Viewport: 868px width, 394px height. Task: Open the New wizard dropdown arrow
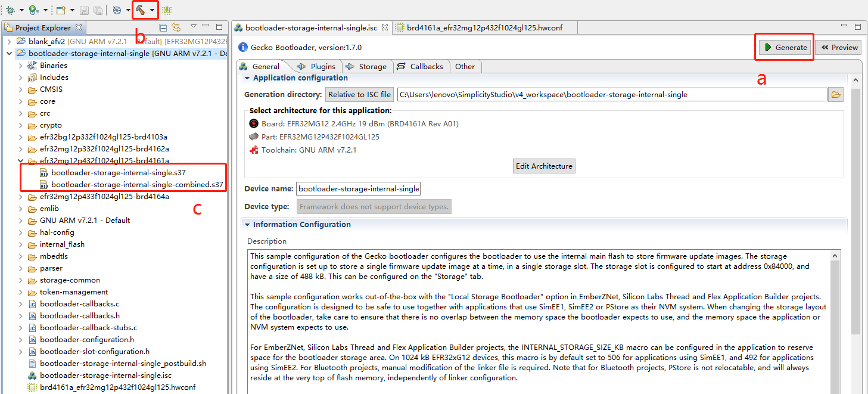[72, 10]
